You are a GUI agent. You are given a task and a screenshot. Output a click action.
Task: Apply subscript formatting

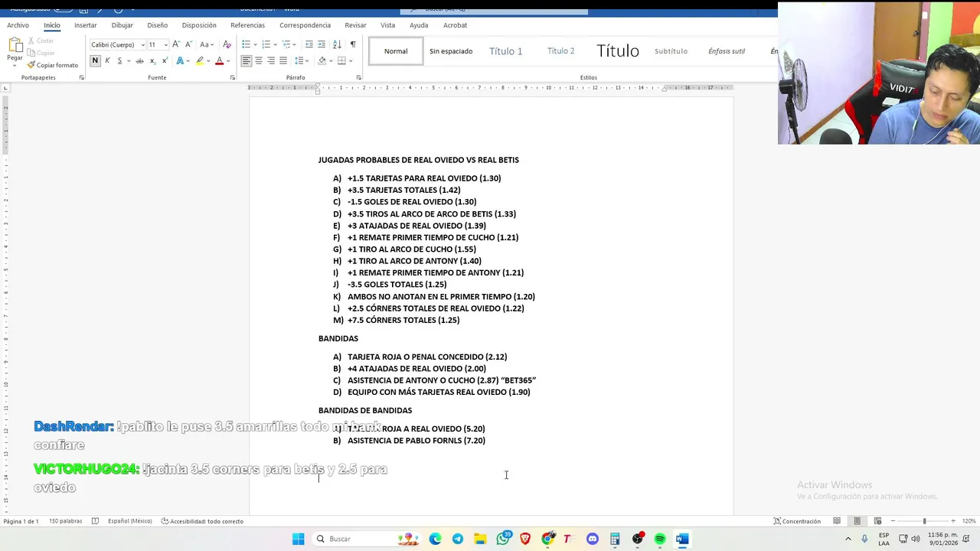point(152,60)
